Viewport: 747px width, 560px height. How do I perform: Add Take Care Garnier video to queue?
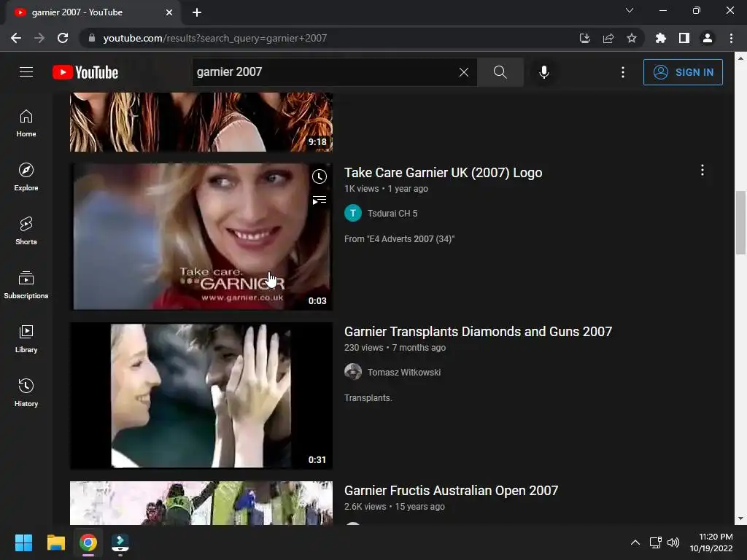[320, 201]
